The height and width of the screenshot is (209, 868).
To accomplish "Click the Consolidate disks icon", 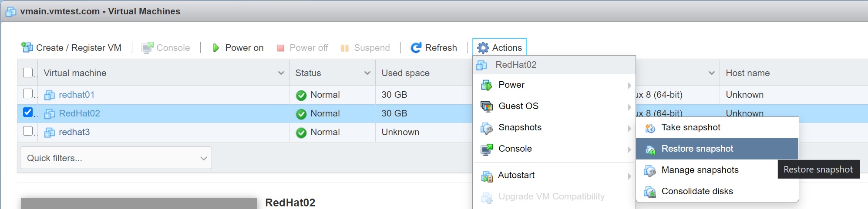I will click(650, 192).
